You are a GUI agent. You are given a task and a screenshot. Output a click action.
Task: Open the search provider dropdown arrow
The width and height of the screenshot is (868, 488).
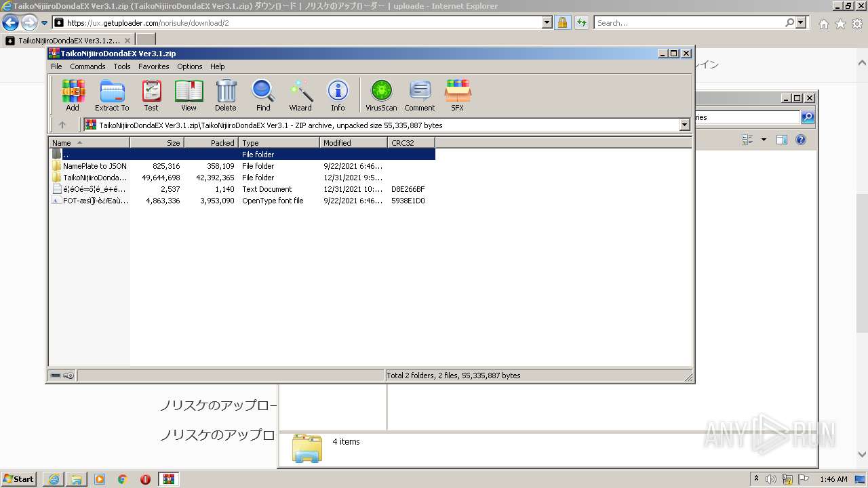[x=802, y=22]
